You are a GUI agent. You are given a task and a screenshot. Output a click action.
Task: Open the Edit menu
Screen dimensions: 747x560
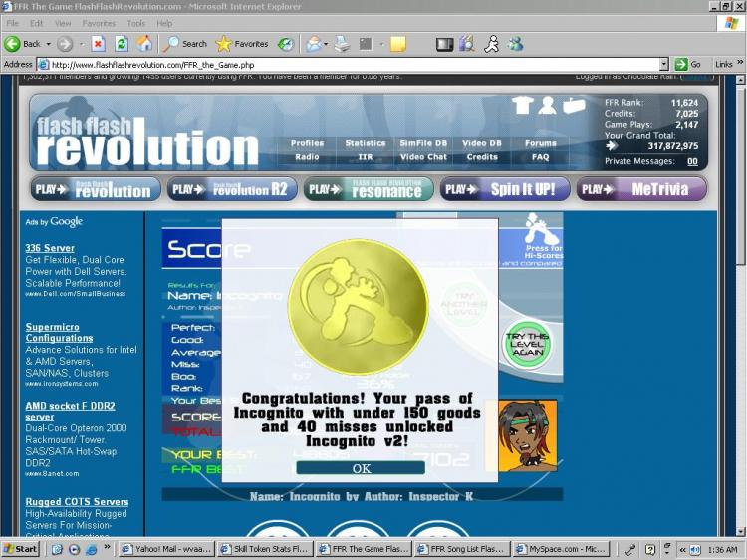[x=36, y=23]
